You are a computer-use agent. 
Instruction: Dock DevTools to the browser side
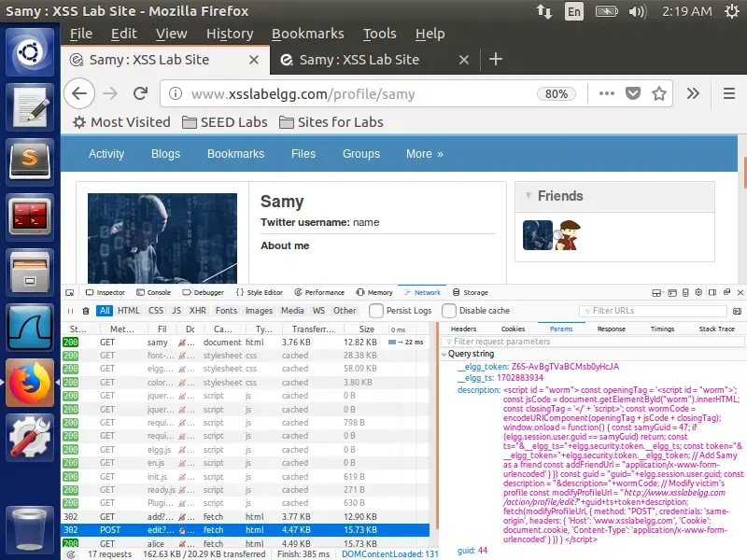712,292
